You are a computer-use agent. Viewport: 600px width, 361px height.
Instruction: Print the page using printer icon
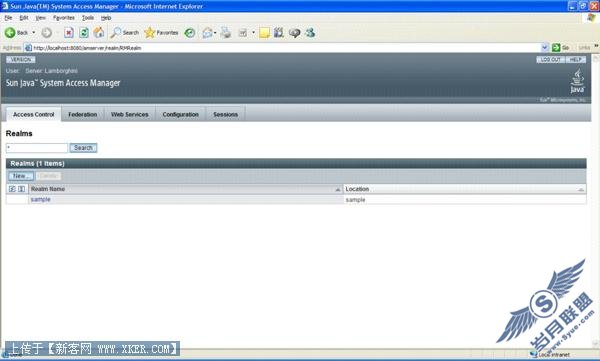click(226, 33)
